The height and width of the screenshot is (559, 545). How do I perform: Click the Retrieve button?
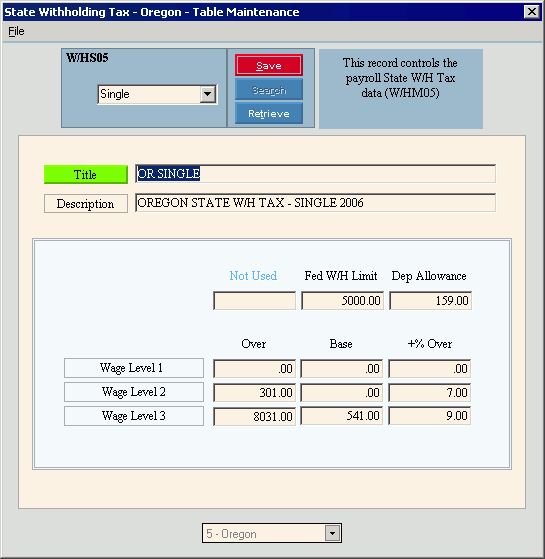(269, 113)
